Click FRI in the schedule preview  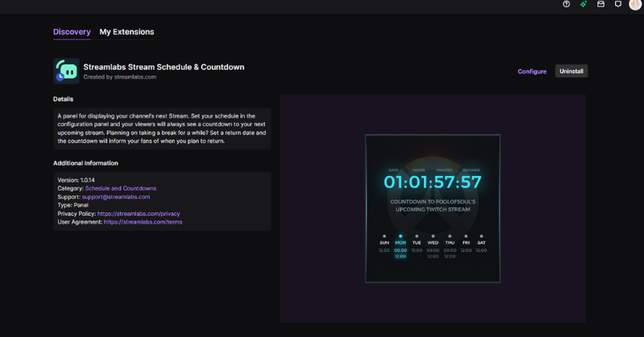(x=466, y=243)
